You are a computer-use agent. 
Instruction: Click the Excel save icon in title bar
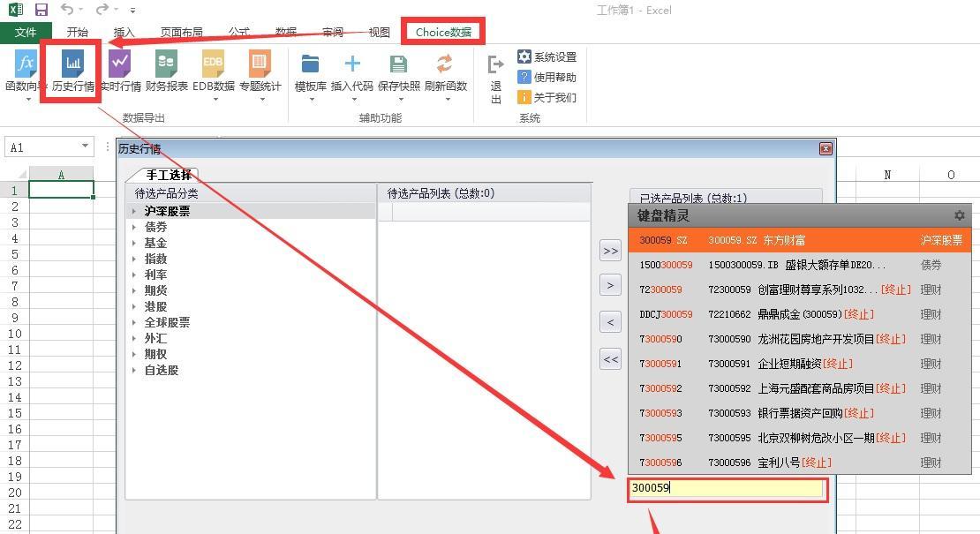point(41,10)
